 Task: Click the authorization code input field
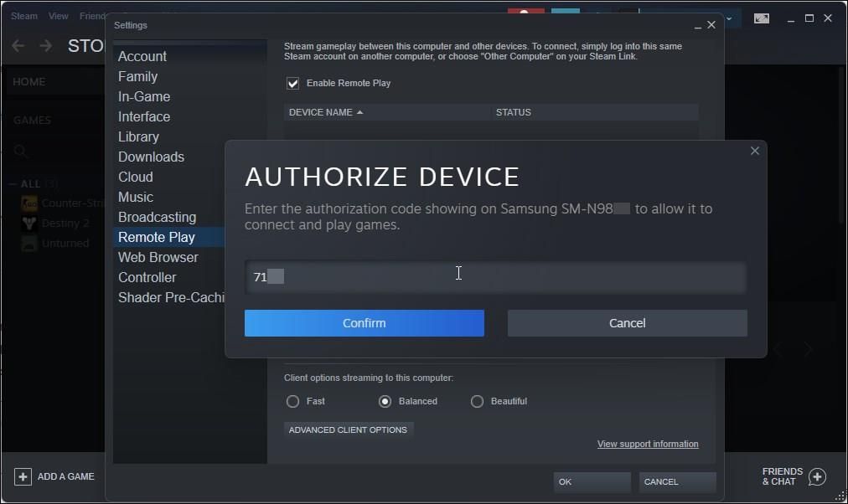point(494,276)
